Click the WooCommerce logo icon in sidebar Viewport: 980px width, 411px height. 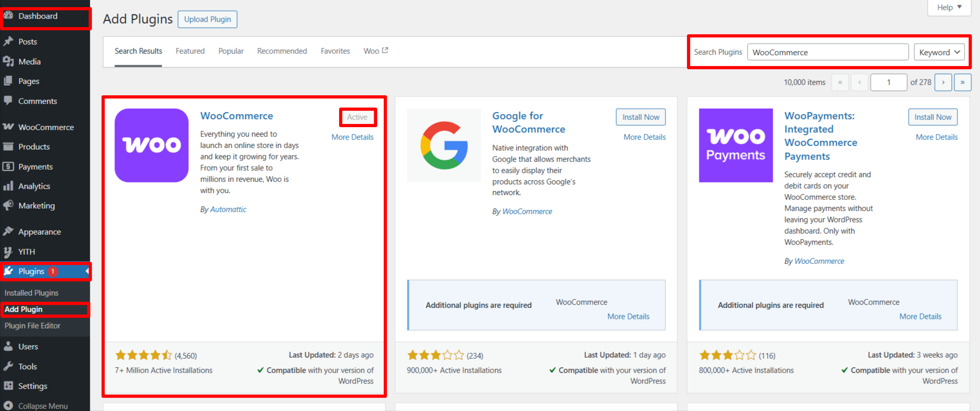pos(8,127)
